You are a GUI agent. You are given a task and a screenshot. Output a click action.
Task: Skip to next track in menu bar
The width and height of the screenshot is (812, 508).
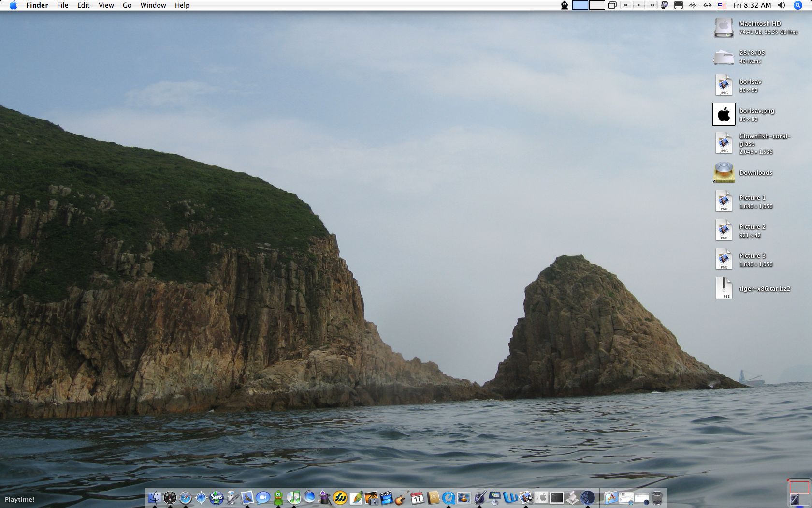652,5
